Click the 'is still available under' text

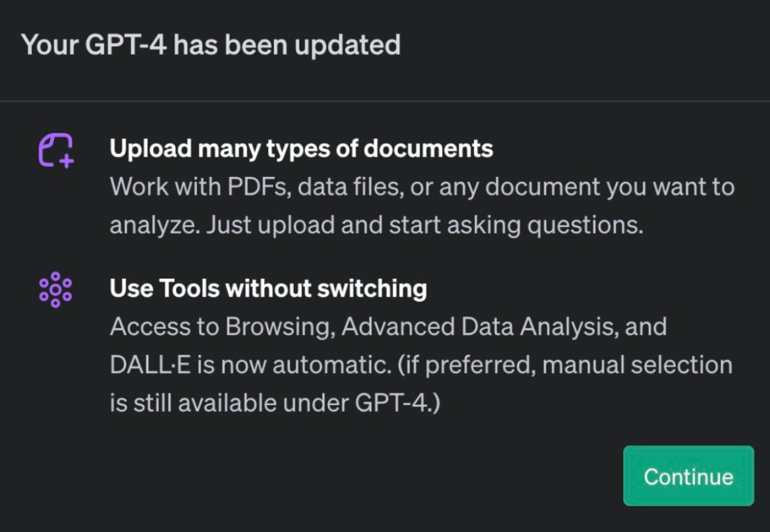tap(230, 404)
